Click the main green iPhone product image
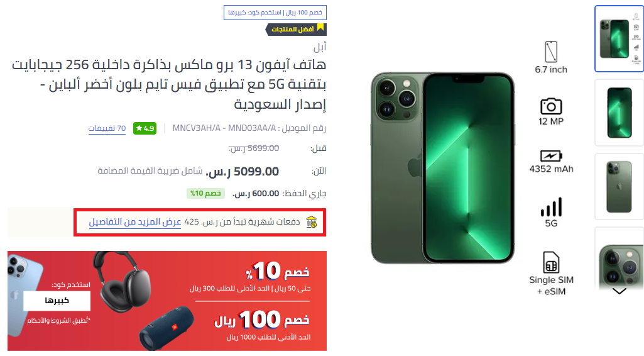Screen dimensions: 644x356 (x=443, y=168)
